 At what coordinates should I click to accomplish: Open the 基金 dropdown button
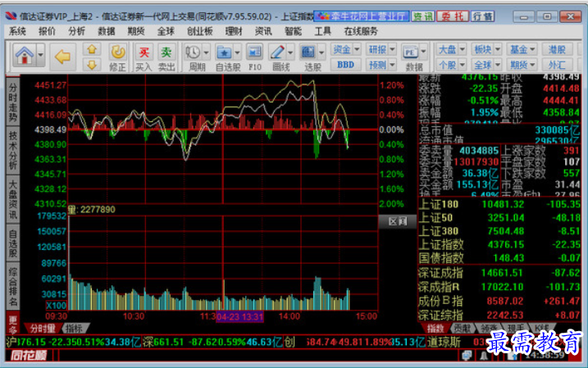pyautogui.click(x=522, y=49)
